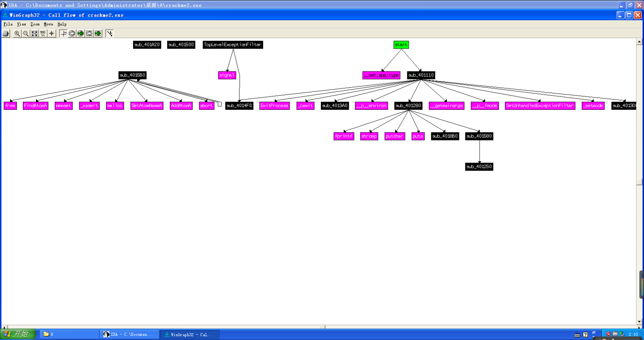Viewport: 644px width, 340px height.
Task: Switch to folder 8 taskbar button
Action: coord(69,334)
